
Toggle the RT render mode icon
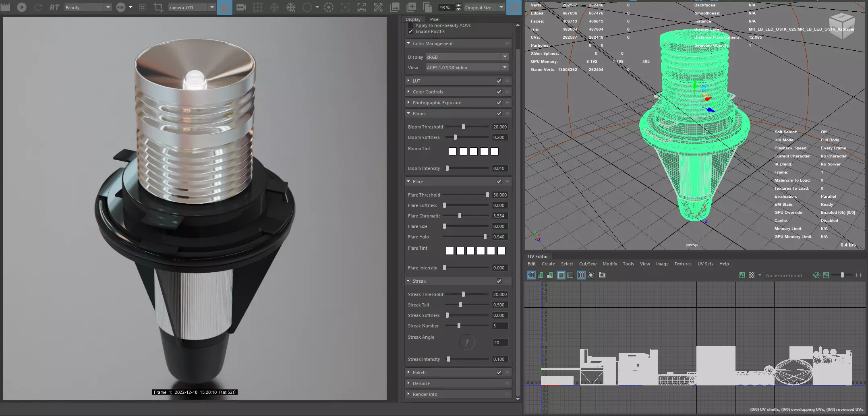tap(54, 7)
